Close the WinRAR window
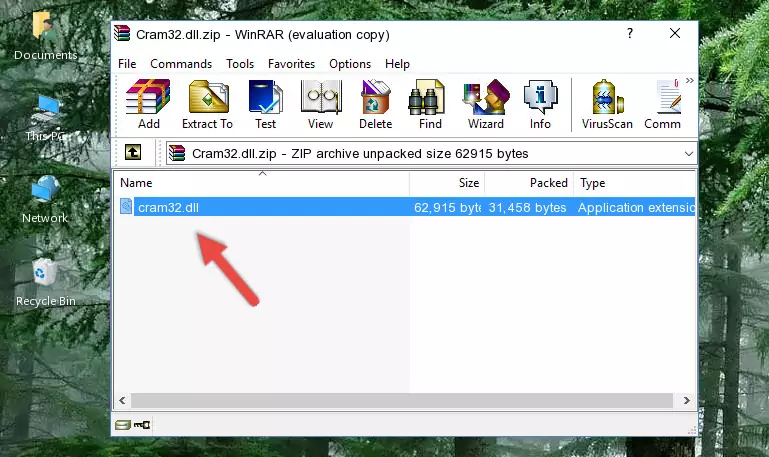This screenshot has width=769, height=457. [675, 33]
